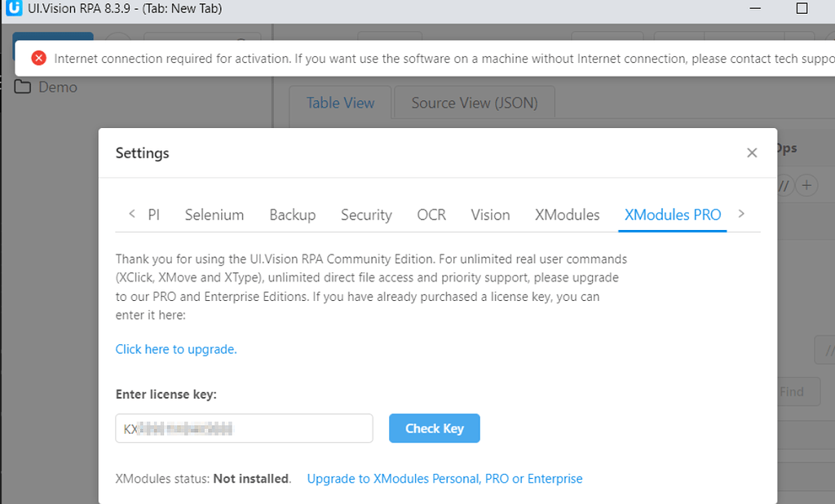Click inside the license key input field

coord(244,428)
